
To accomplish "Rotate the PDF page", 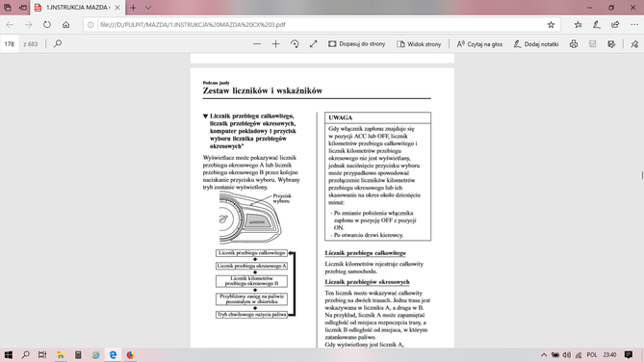I will (x=295, y=44).
